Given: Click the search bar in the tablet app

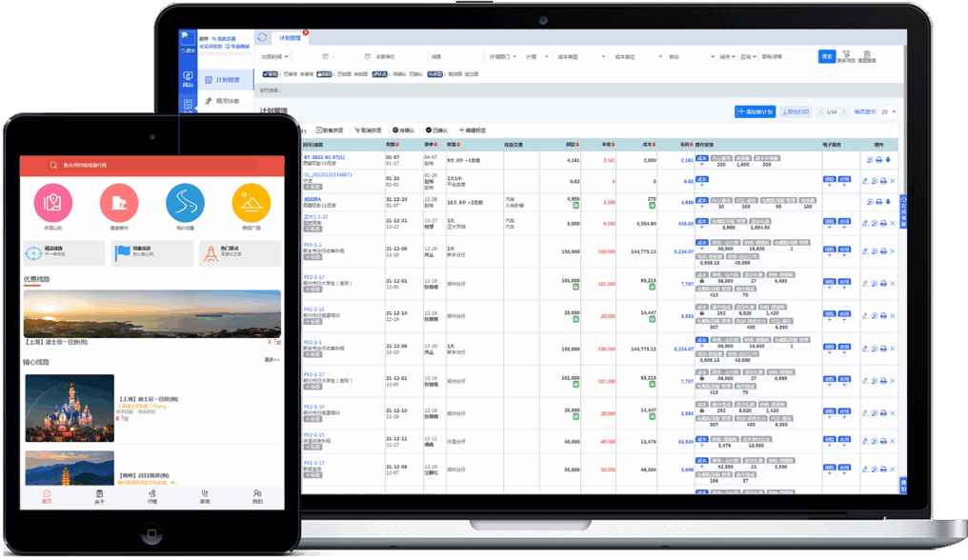Looking at the screenshot, I should [151, 165].
